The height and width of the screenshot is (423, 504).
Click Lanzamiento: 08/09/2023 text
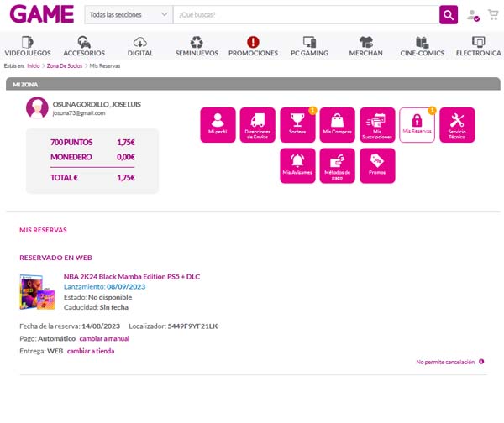click(x=104, y=287)
